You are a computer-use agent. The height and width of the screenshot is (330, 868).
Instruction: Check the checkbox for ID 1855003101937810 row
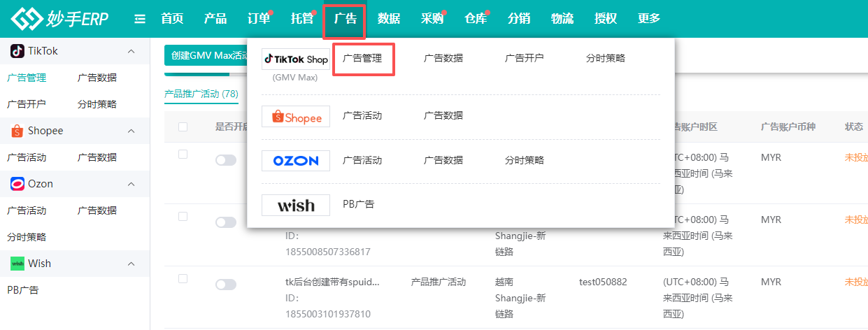183,278
